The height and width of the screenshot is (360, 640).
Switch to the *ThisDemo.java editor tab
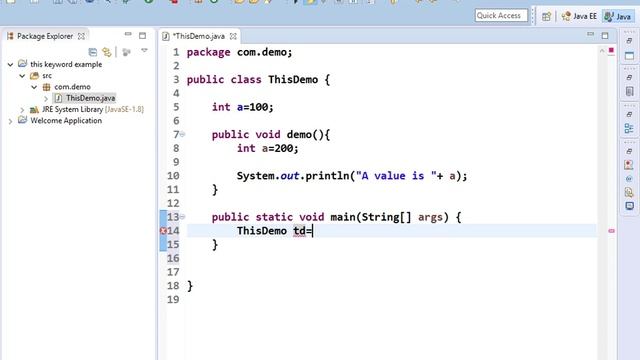point(198,36)
